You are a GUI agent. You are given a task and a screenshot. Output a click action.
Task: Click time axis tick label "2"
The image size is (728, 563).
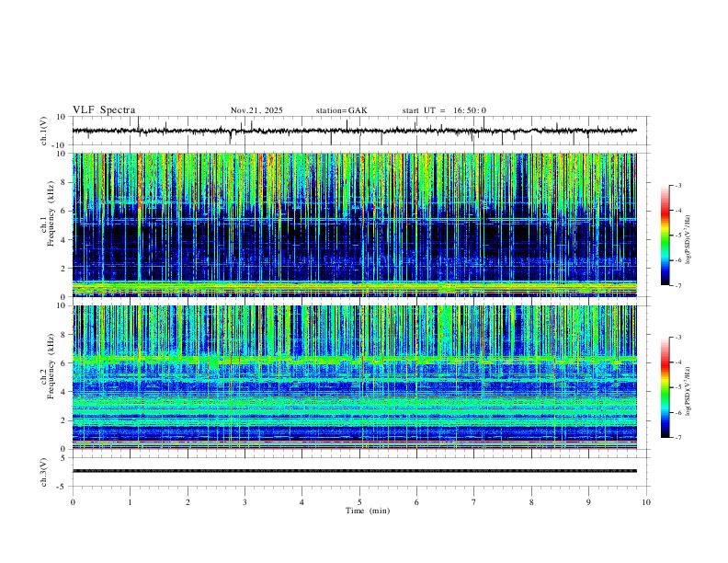click(x=188, y=502)
